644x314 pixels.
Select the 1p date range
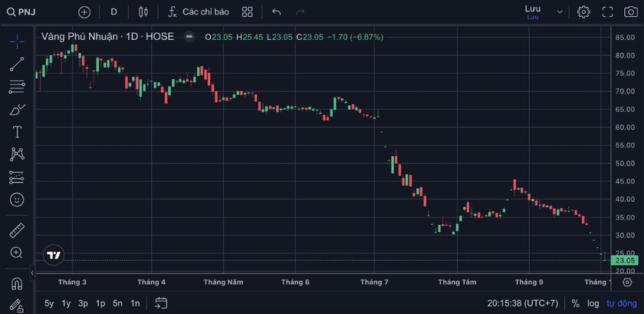pyautogui.click(x=100, y=304)
